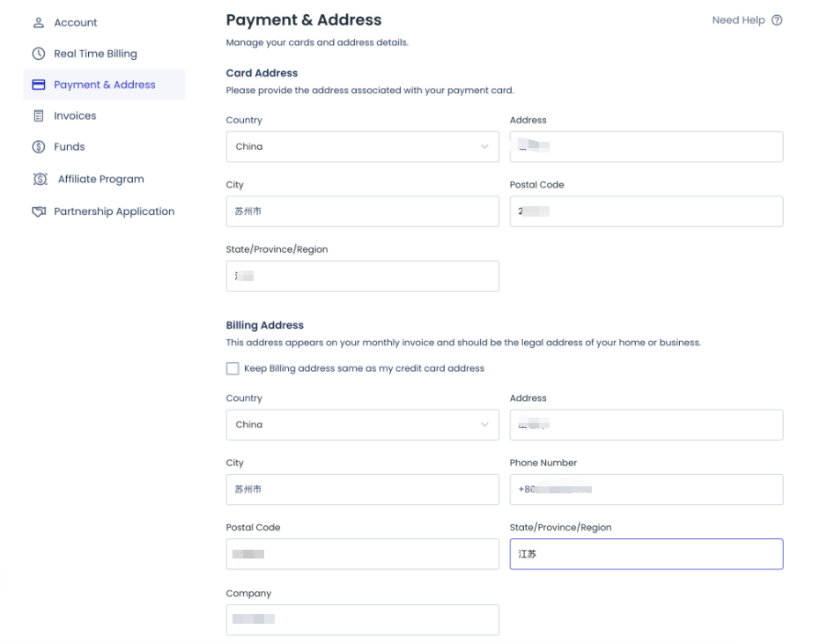Click the Invoices document icon

pyautogui.click(x=39, y=115)
